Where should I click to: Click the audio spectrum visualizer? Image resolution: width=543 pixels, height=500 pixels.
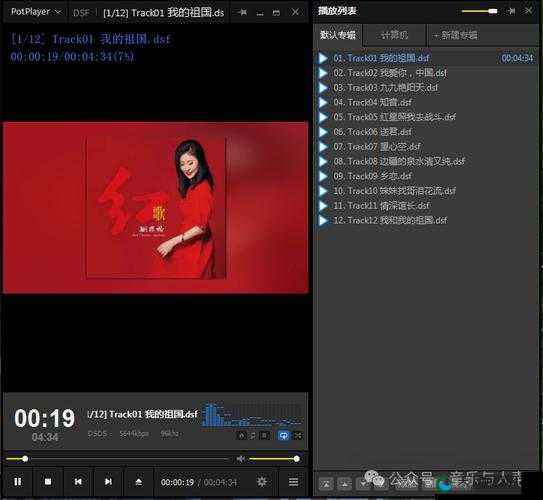pyautogui.click(x=251, y=415)
